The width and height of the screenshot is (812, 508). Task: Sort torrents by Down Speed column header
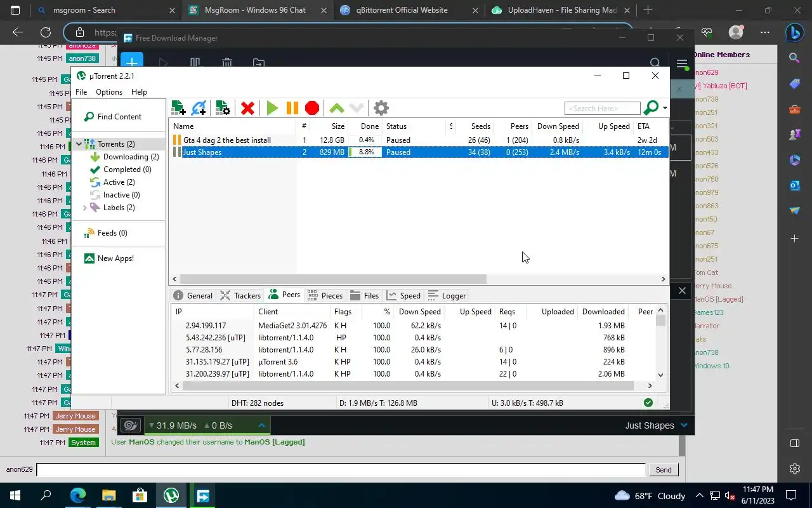(x=556, y=126)
